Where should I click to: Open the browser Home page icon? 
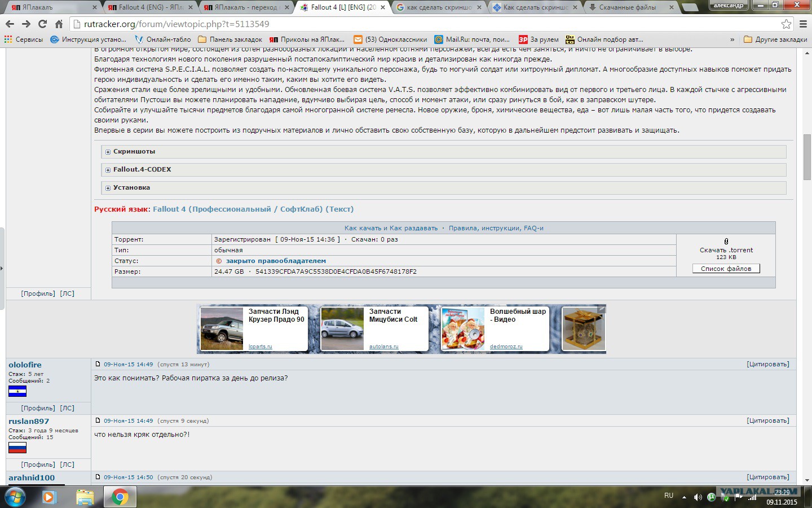59,24
